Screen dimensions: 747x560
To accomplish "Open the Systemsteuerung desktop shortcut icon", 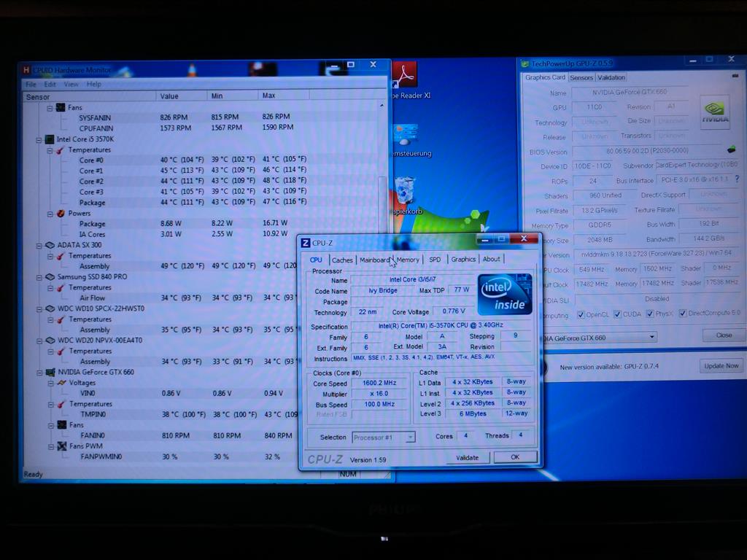I will click(405, 135).
